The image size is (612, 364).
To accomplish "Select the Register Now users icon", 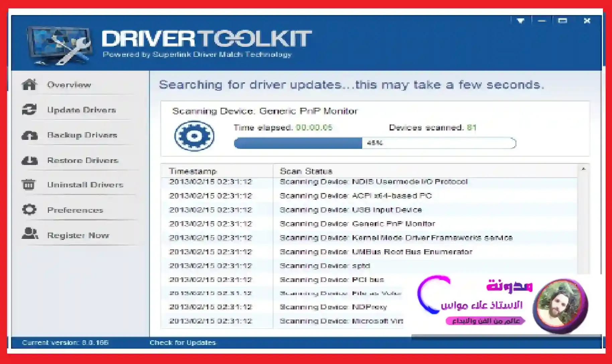I will [x=30, y=233].
